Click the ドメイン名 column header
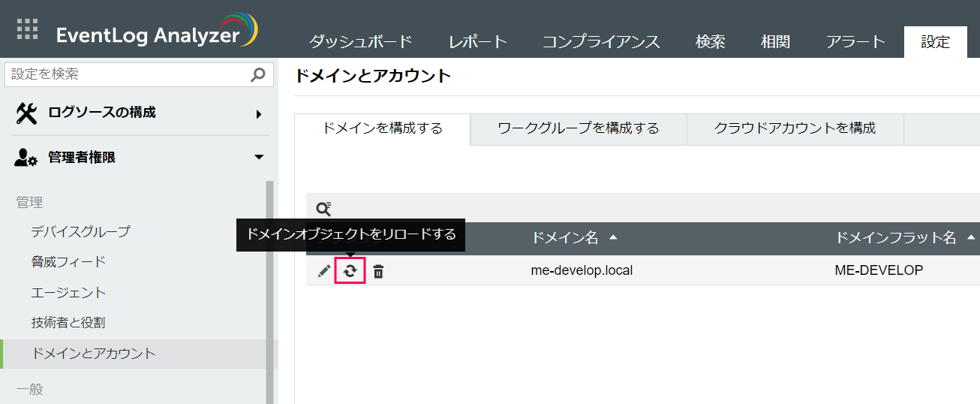This screenshot has height=404, width=980. [x=564, y=238]
